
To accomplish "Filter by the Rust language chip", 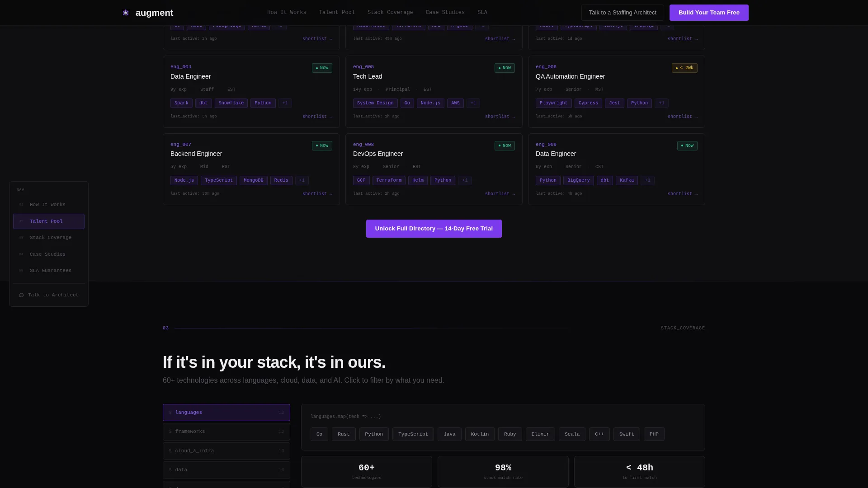I will click(x=344, y=434).
